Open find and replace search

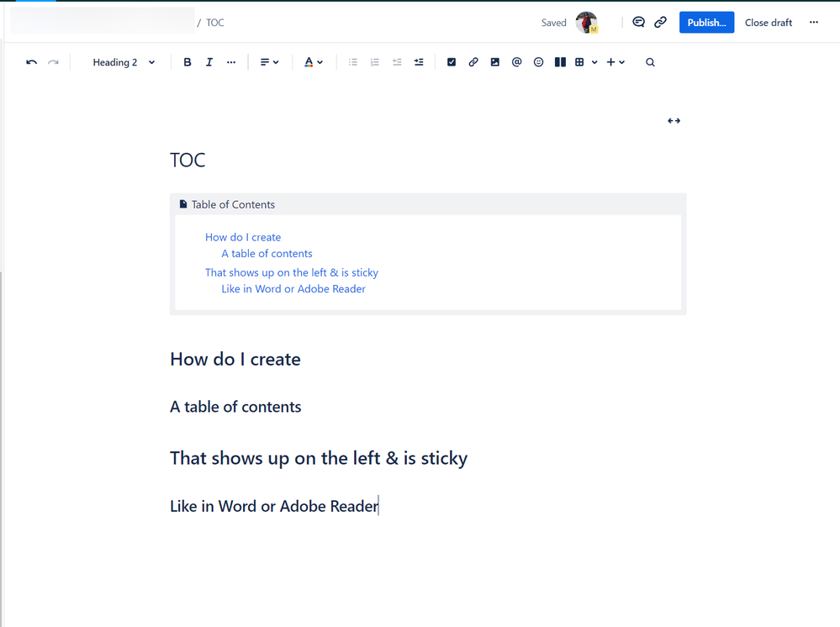point(650,62)
